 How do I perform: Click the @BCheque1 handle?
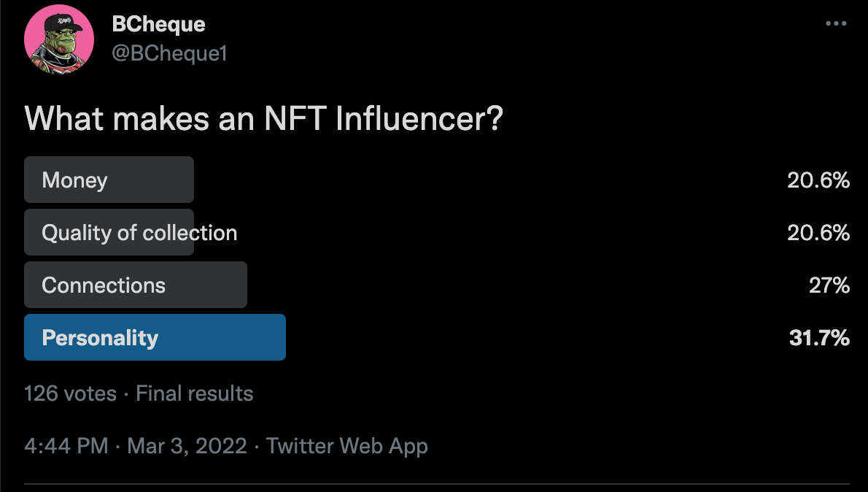169,53
